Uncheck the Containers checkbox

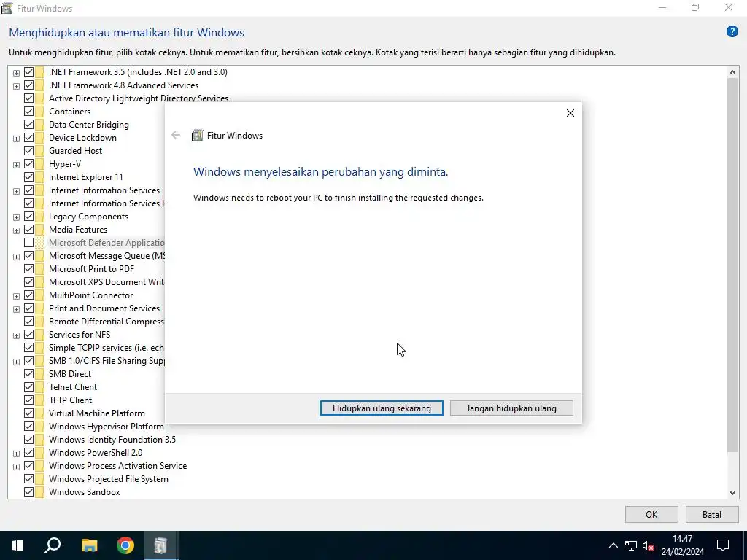pos(28,112)
